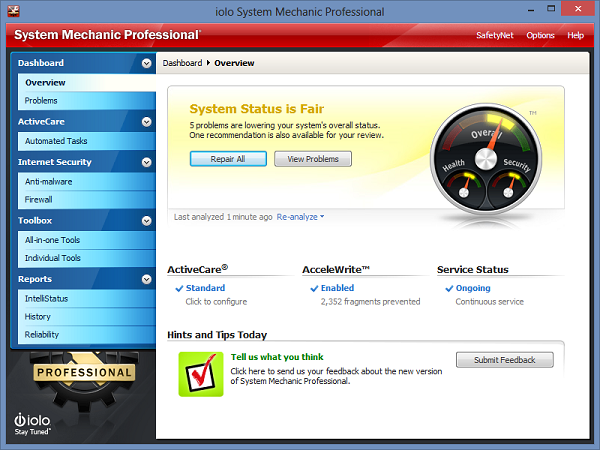This screenshot has height=450, width=600.
Task: Click the iolo Stay Tuned logo
Action: tap(35, 423)
